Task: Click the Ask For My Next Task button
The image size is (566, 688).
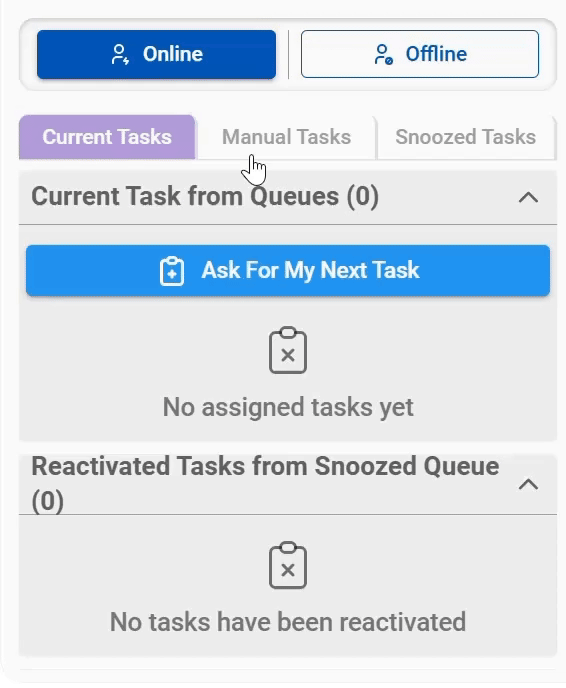Action: tap(288, 270)
